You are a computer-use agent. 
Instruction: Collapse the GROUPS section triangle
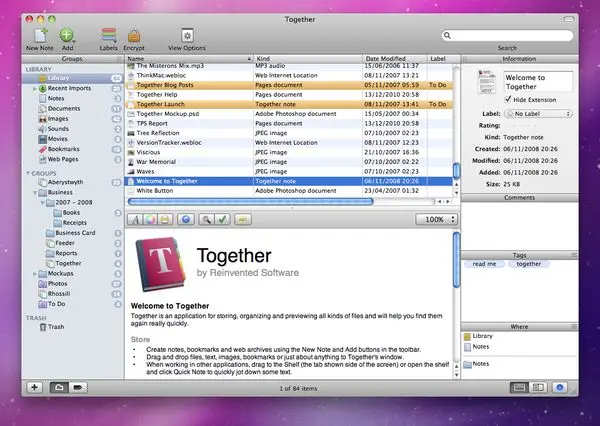28,173
